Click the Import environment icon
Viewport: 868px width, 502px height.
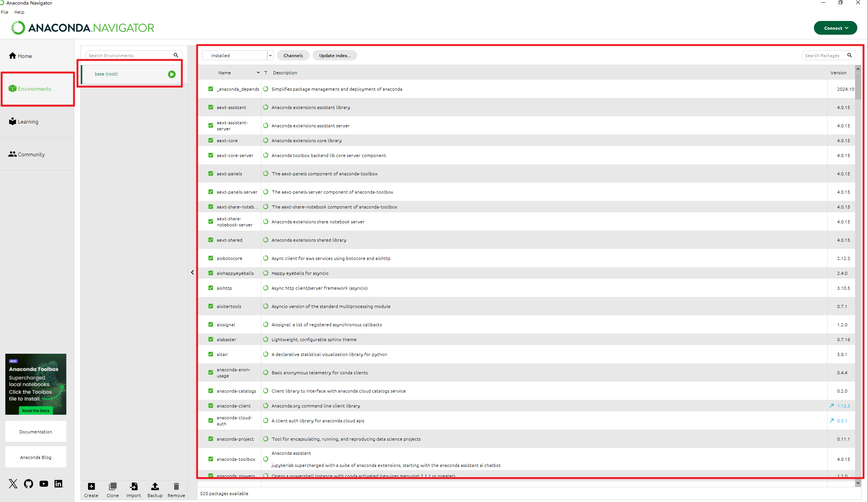(134, 486)
